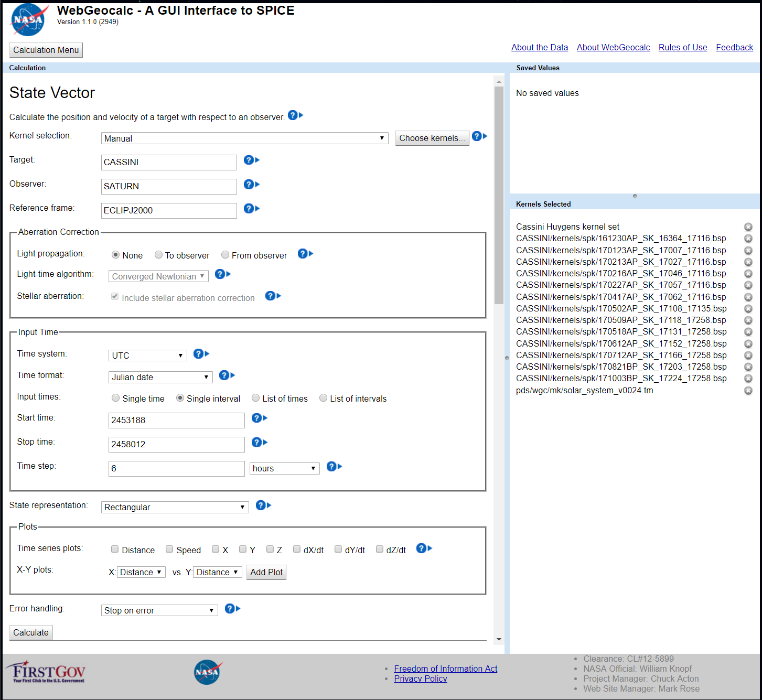
Task: Open Start time help icon
Action: [260, 418]
